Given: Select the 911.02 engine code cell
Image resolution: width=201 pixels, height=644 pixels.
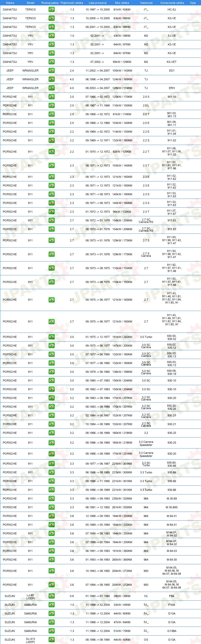Looking at the screenshot, I should pos(172,140).
